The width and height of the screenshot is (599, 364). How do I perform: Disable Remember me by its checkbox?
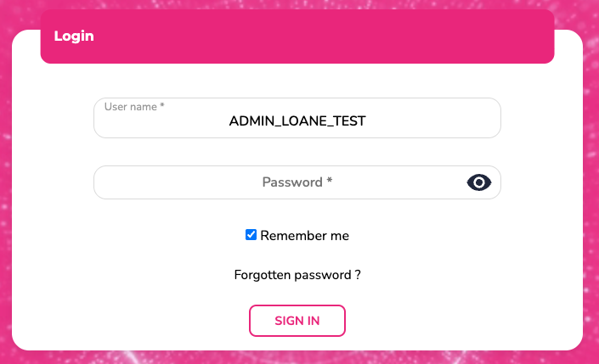pyautogui.click(x=251, y=235)
